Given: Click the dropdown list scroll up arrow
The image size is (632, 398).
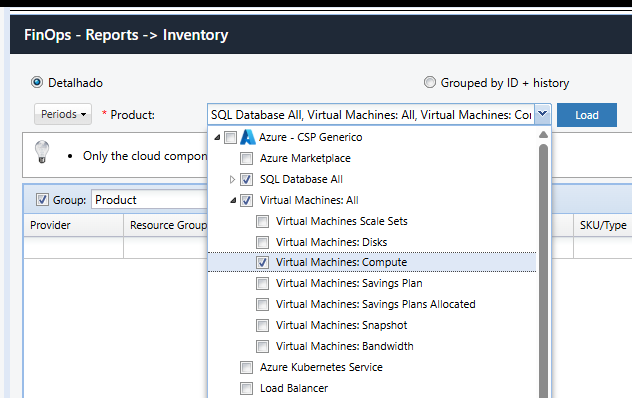Looking at the screenshot, I should coord(543,135).
